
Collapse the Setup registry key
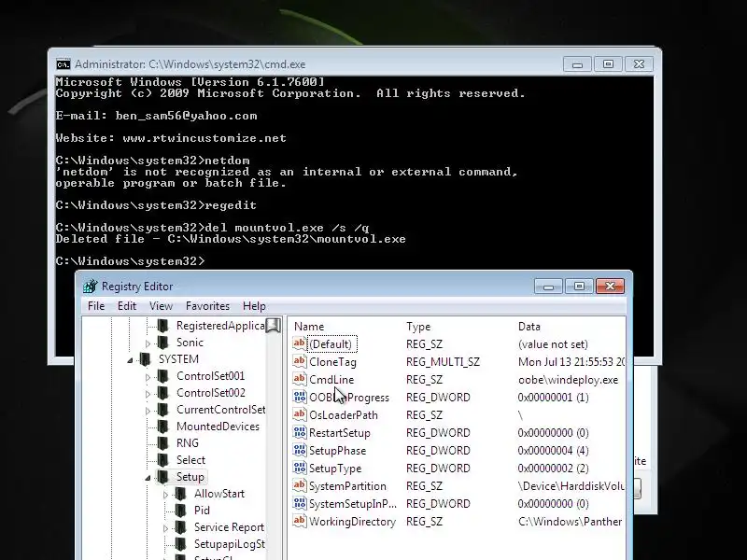148,478
